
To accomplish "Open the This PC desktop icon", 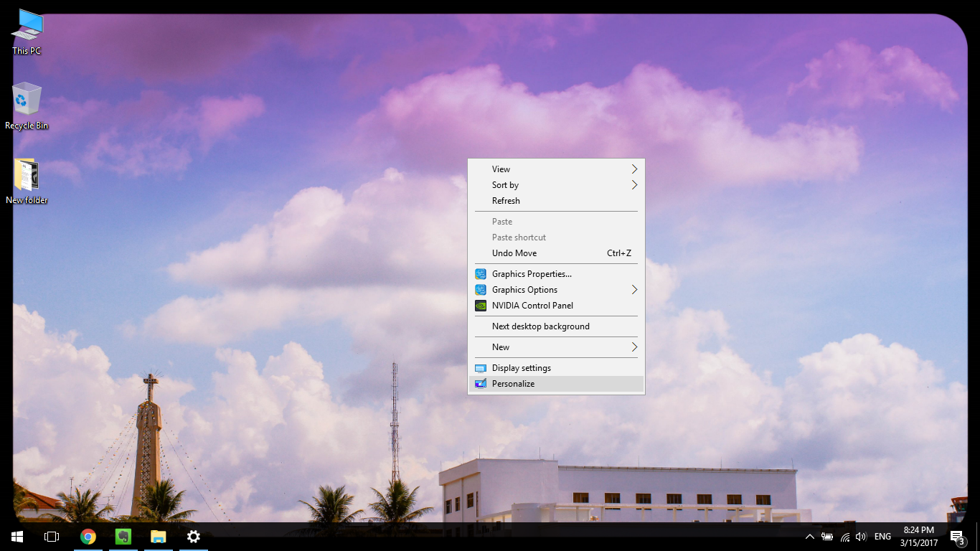I will [27, 32].
